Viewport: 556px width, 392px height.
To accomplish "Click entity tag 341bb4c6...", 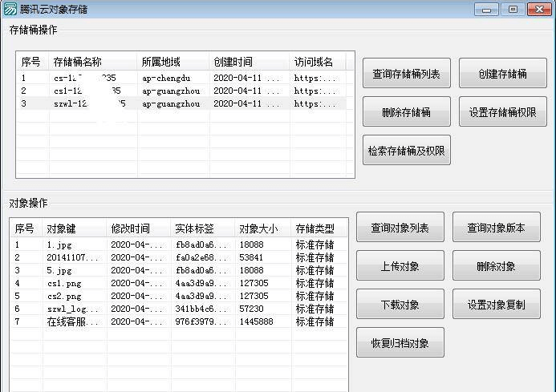I will 201,309.
